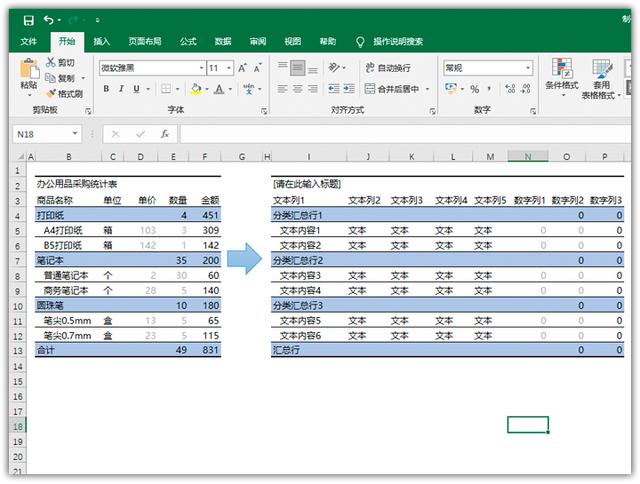Viewport: 640px width, 484px height.
Task: Increase font size with larger A icon
Action: 242,68
